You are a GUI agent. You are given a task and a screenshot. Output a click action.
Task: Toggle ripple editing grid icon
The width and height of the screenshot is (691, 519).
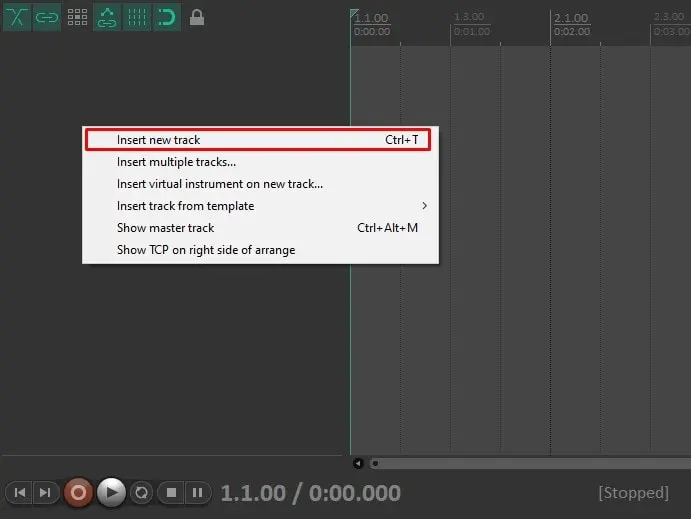pyautogui.click(x=77, y=18)
